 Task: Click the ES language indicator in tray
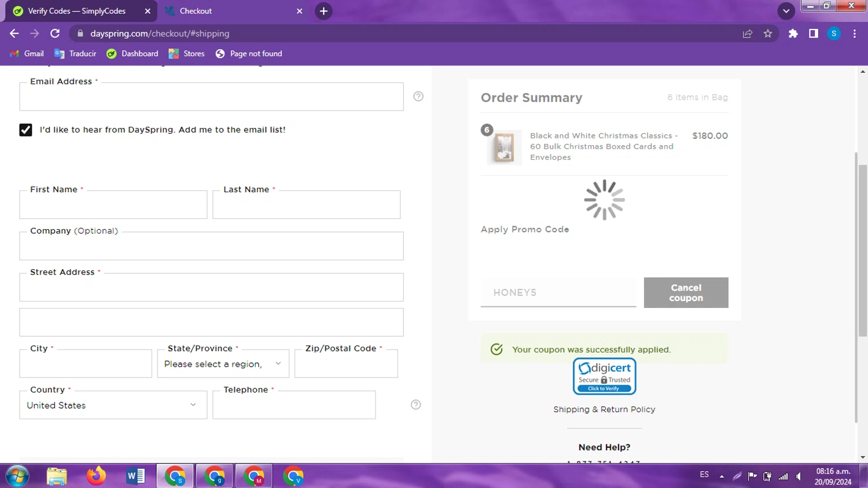coord(704,475)
